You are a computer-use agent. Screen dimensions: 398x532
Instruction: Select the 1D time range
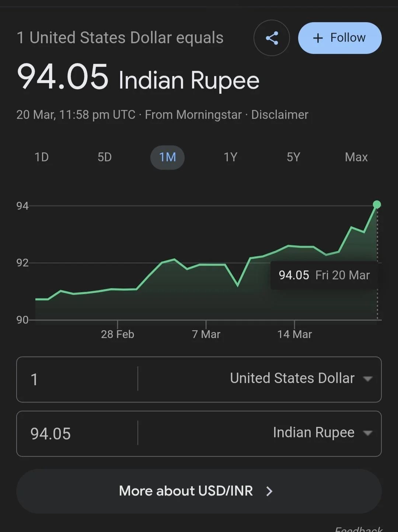42,158
